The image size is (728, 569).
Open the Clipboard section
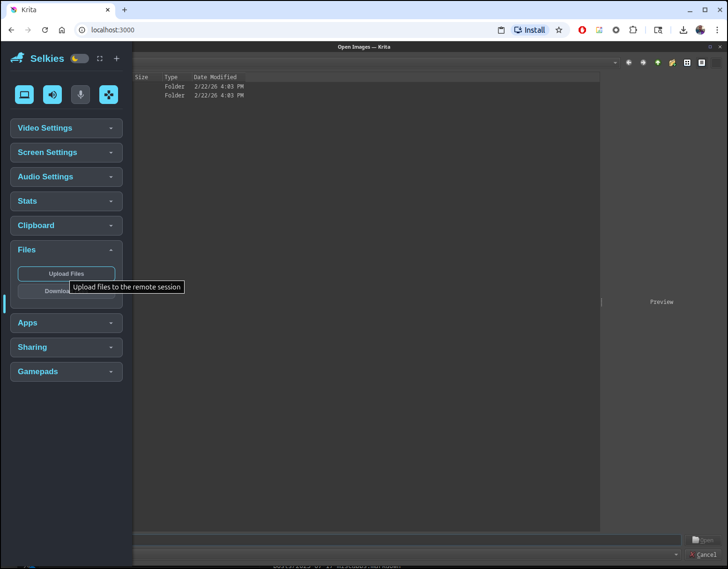[x=67, y=226]
